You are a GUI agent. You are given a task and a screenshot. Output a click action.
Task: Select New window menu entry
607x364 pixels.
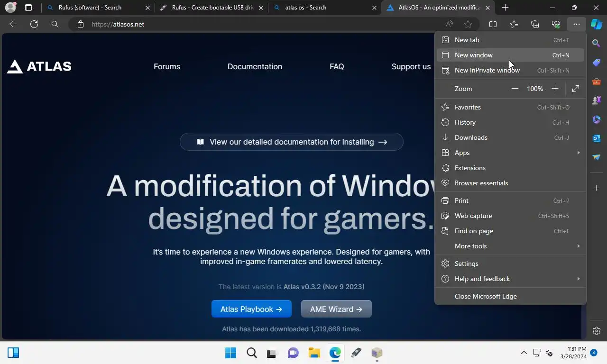(510, 55)
